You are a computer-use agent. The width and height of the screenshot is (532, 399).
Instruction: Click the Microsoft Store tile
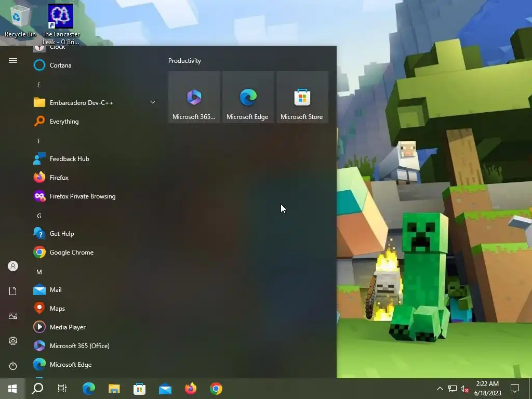click(302, 97)
